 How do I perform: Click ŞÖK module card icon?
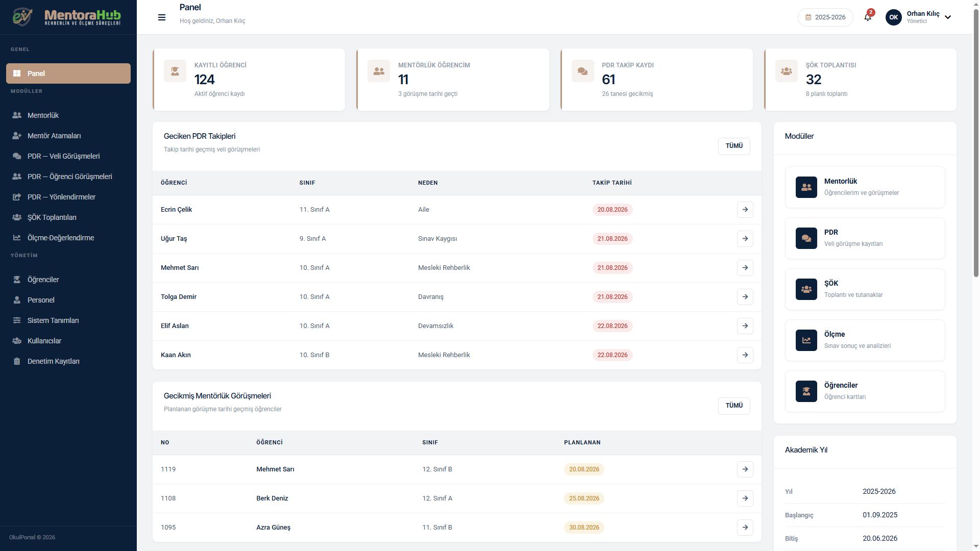pyautogui.click(x=806, y=289)
